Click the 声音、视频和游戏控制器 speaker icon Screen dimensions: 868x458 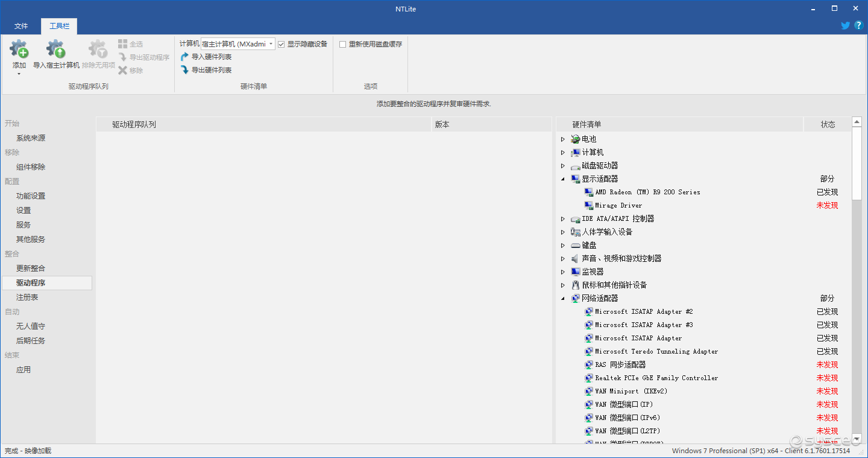point(576,259)
